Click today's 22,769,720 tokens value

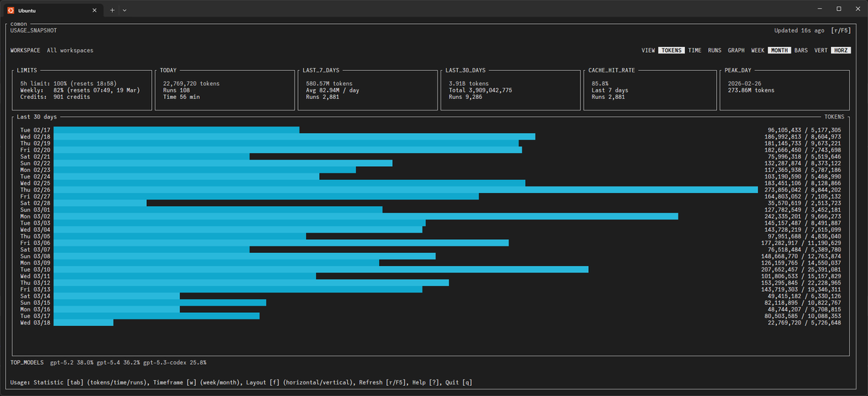click(191, 83)
